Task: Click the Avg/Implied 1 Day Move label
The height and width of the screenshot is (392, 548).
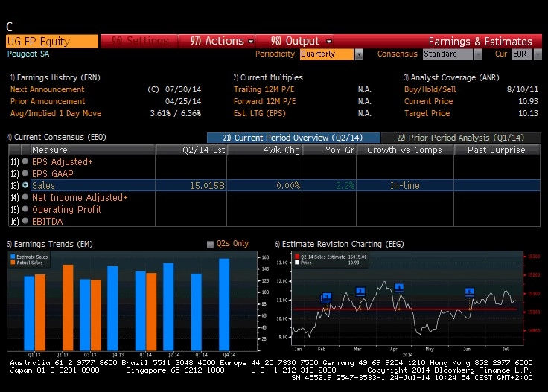Action: [56, 113]
